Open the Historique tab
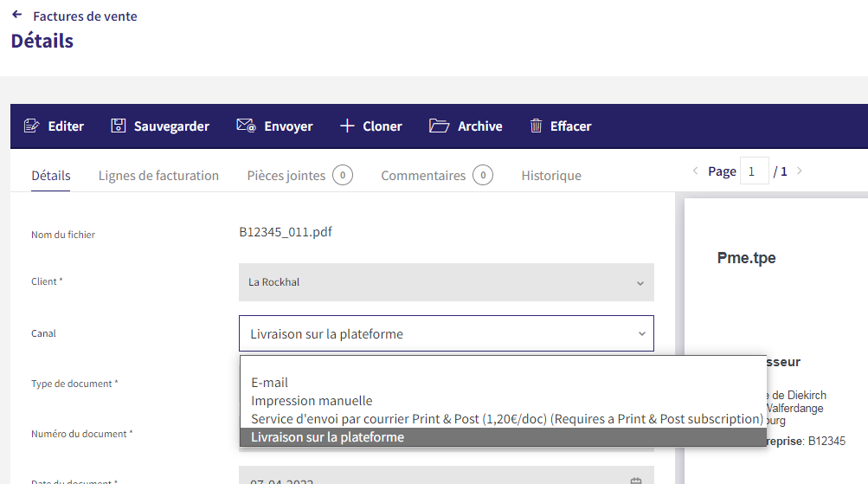 (x=551, y=176)
